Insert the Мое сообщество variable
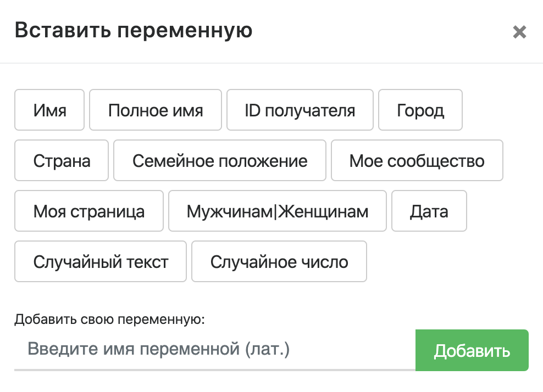Screen dimensions: 543x392 click(417, 161)
